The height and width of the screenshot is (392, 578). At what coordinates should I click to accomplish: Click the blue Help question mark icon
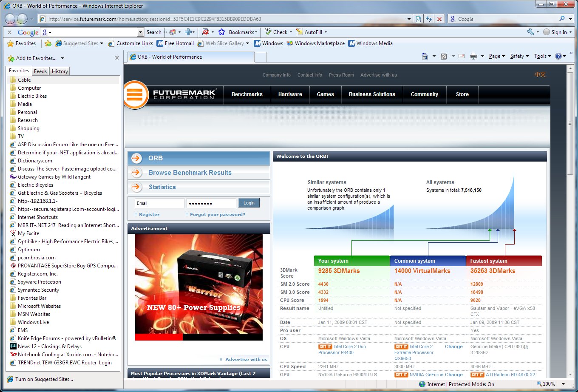(x=558, y=56)
